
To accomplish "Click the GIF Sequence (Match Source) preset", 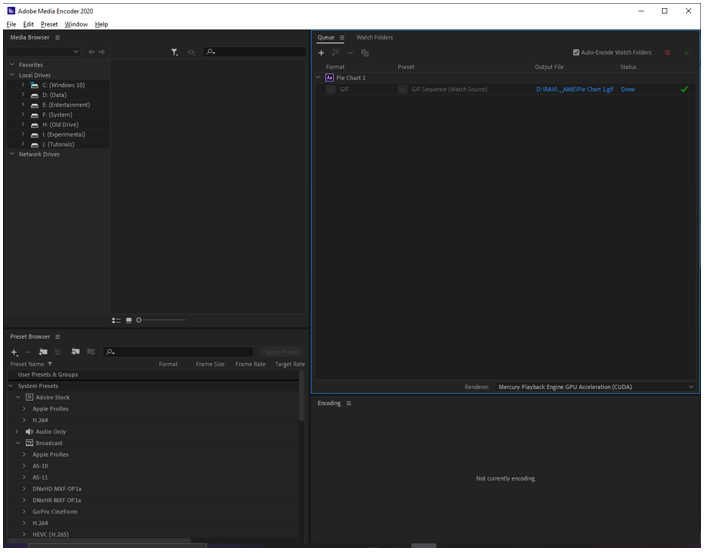I will tap(449, 89).
